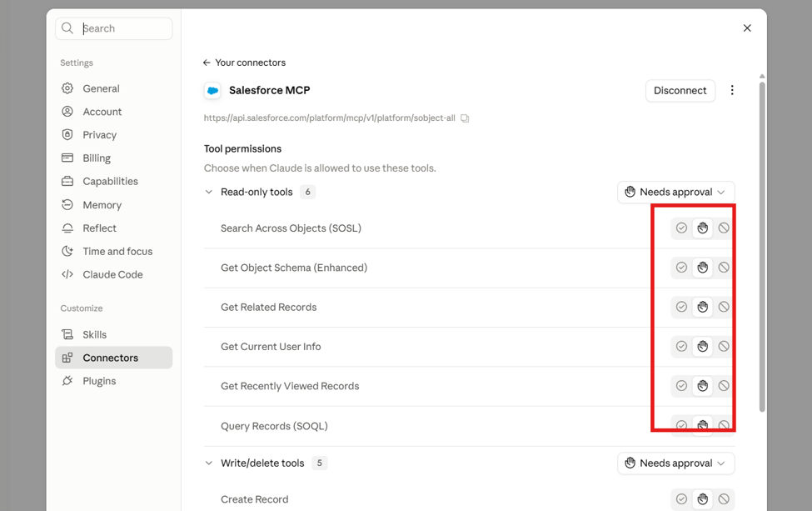Open Skills under Customize

coord(113,335)
